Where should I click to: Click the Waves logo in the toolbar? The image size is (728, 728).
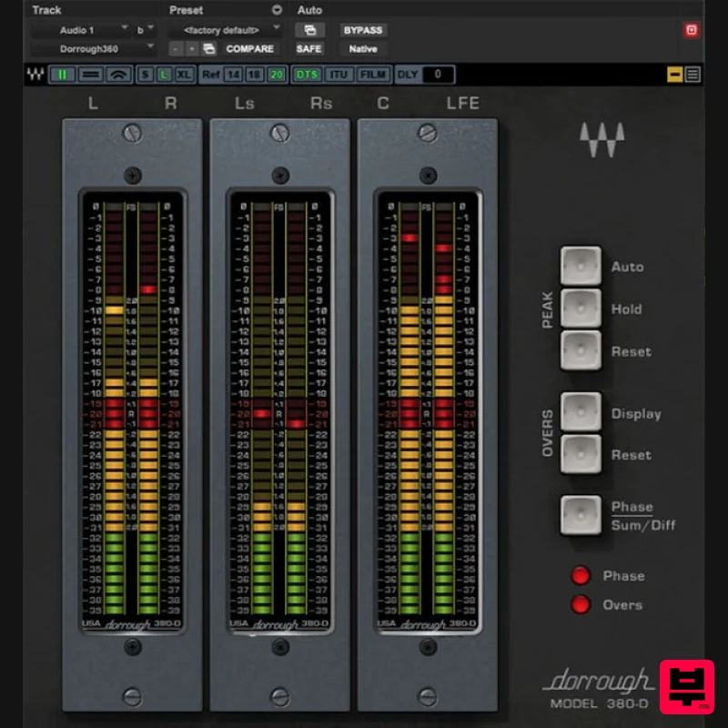[x=35, y=75]
